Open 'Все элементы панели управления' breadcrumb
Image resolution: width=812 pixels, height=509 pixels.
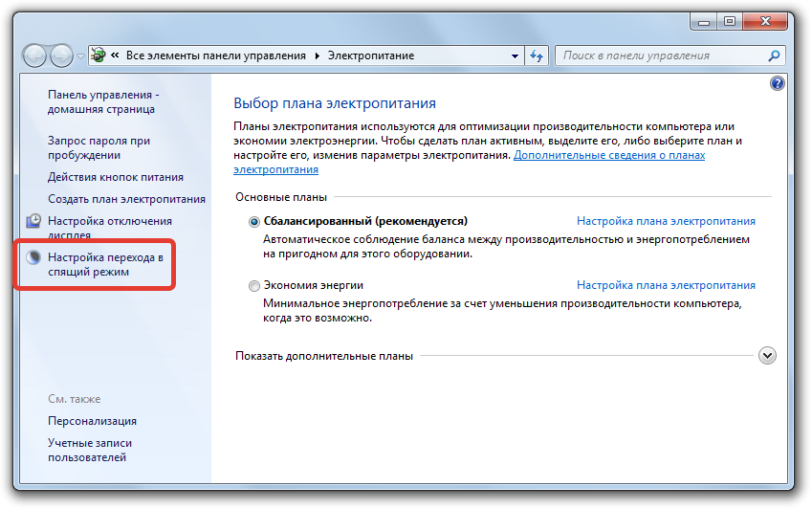coord(216,55)
